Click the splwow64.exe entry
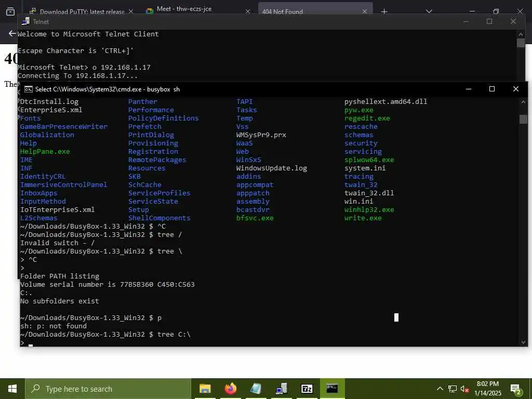Image resolution: width=532 pixels, height=399 pixels. click(x=369, y=160)
